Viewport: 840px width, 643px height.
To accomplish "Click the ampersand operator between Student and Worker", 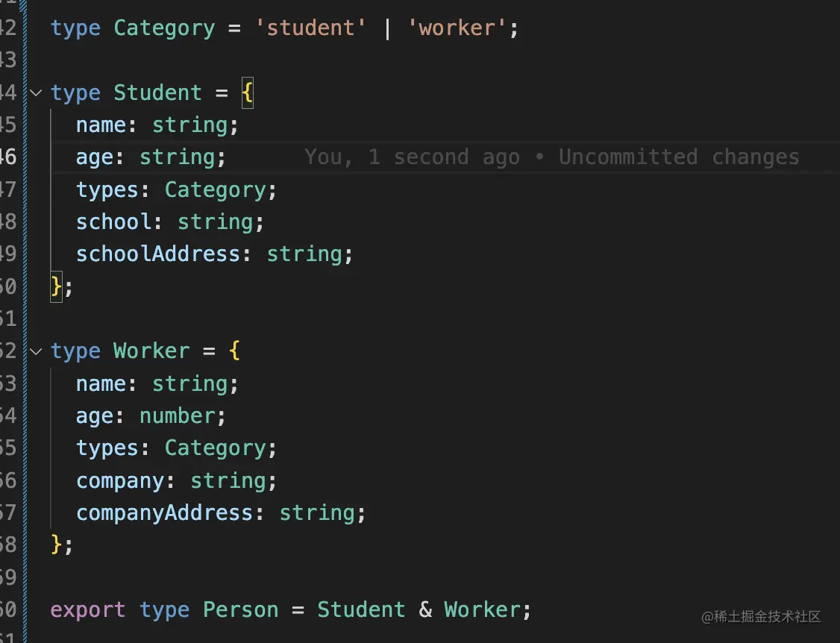I will (425, 609).
